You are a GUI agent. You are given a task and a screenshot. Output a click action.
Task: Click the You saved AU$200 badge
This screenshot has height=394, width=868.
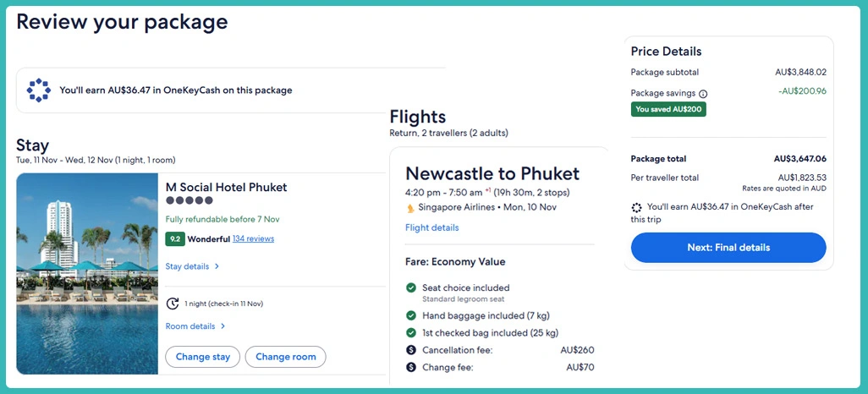(668, 109)
